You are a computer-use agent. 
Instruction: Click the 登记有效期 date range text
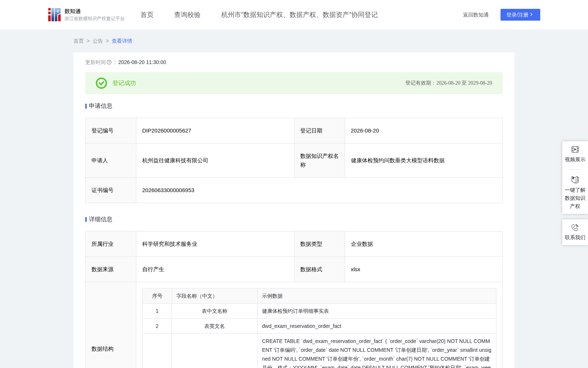[449, 83]
